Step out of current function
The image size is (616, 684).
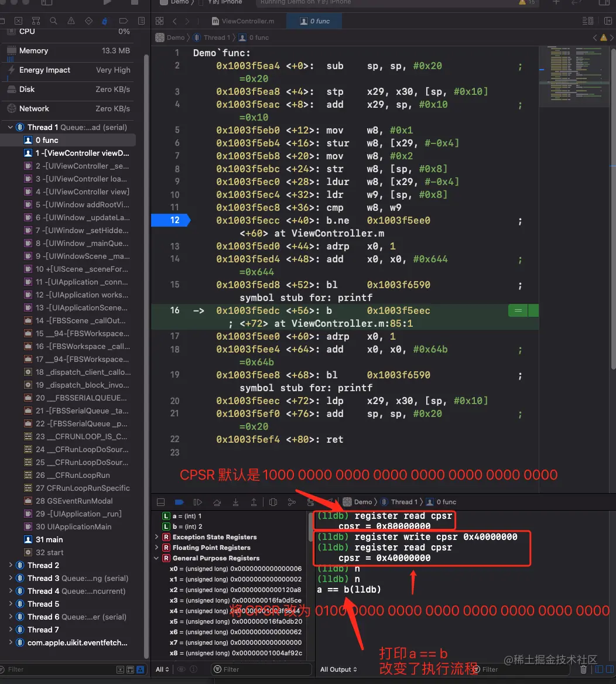(254, 502)
